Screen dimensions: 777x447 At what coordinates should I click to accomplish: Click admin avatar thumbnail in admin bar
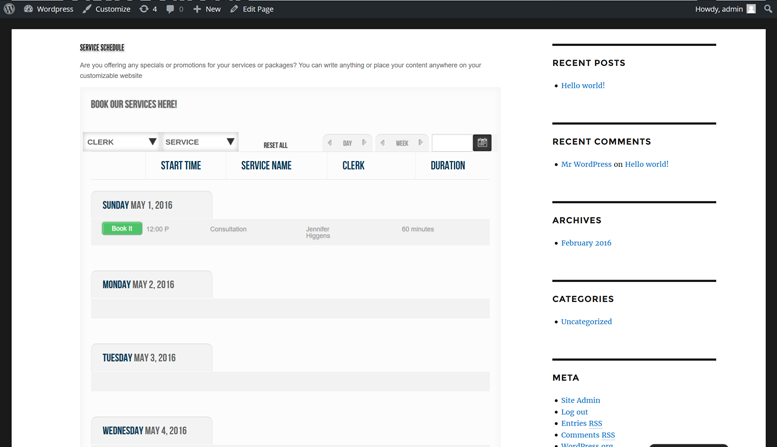(751, 9)
